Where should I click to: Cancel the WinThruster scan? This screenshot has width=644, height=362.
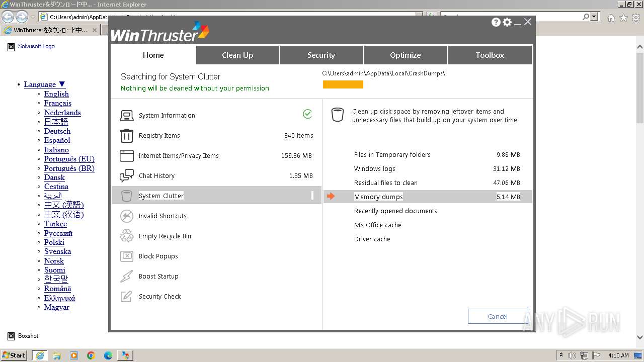click(498, 316)
